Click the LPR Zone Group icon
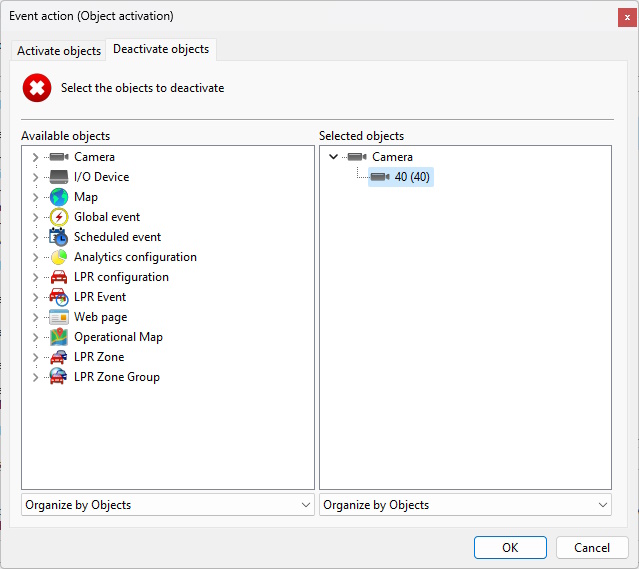The image size is (639, 569). [x=59, y=377]
